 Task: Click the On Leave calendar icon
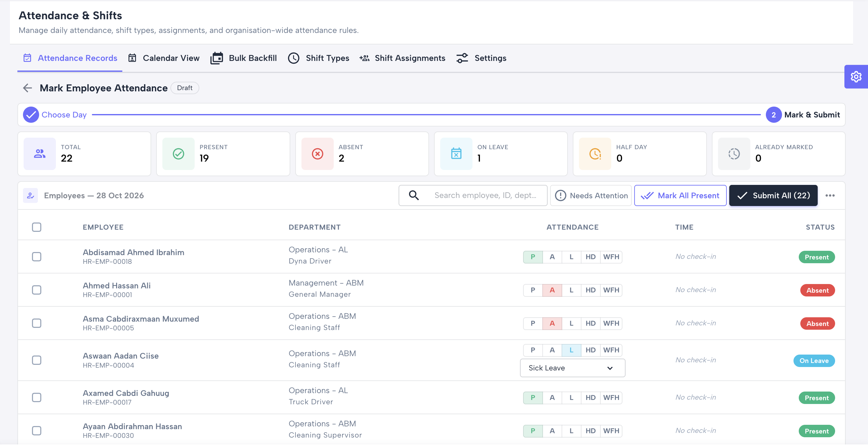(456, 154)
